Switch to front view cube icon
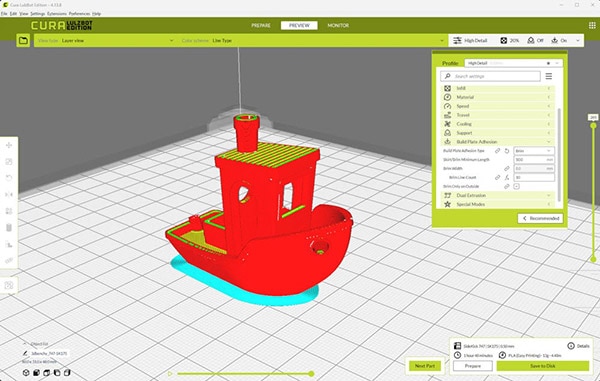 [x=36, y=373]
